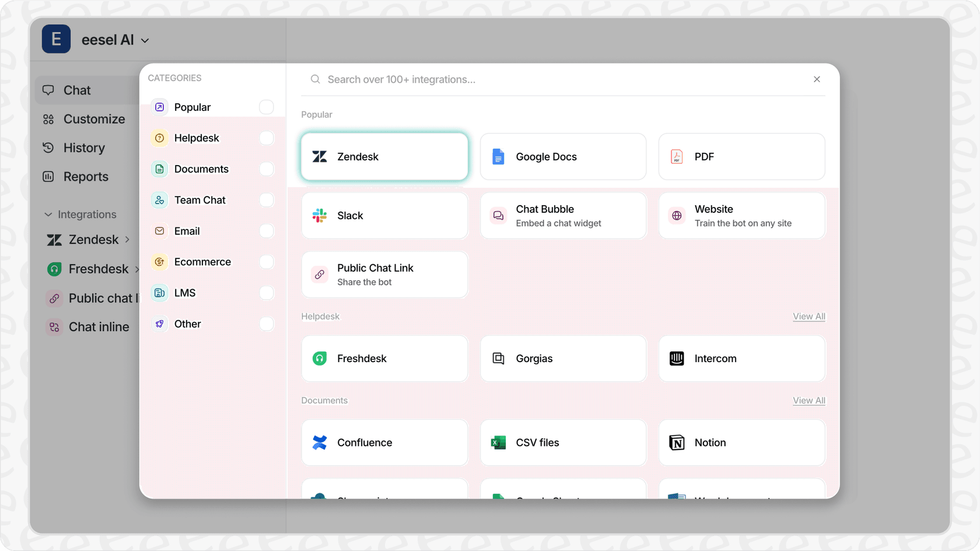Viewport: 980px width, 551px height.
Task: Collapse the Integrations section chevron
Action: 48,215
